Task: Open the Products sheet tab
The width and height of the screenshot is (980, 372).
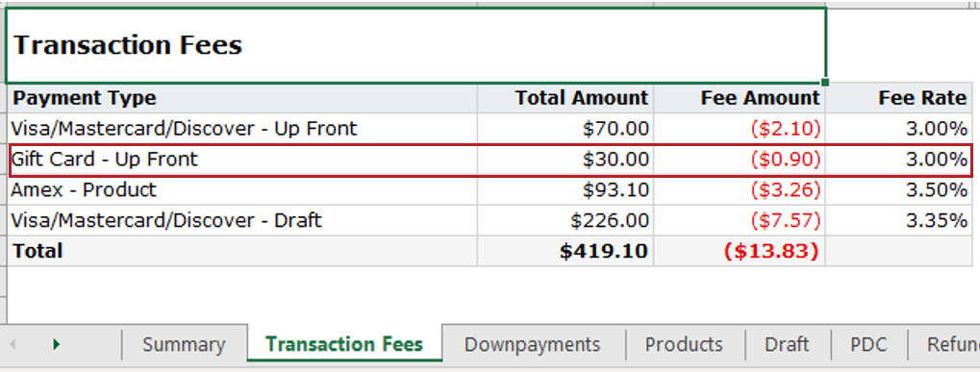Action: 685,344
